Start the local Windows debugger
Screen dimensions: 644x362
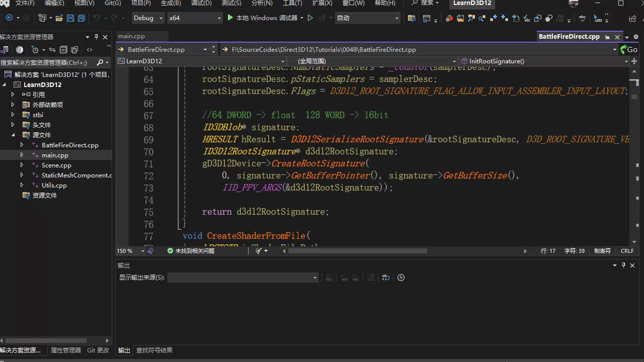click(x=263, y=18)
